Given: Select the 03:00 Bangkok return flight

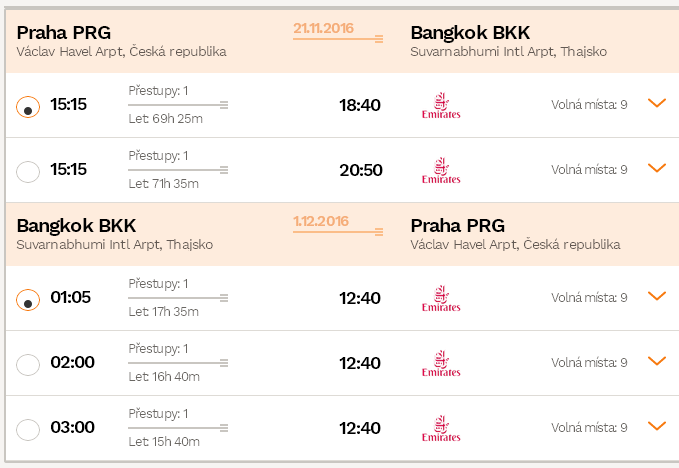Looking at the screenshot, I should 28,429.
